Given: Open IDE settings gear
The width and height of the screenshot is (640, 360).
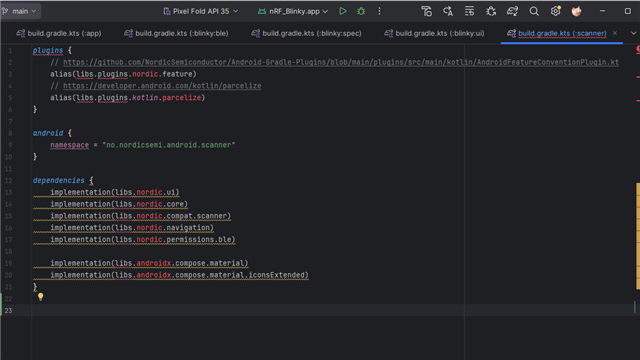Looking at the screenshot, I should click(x=556, y=11).
